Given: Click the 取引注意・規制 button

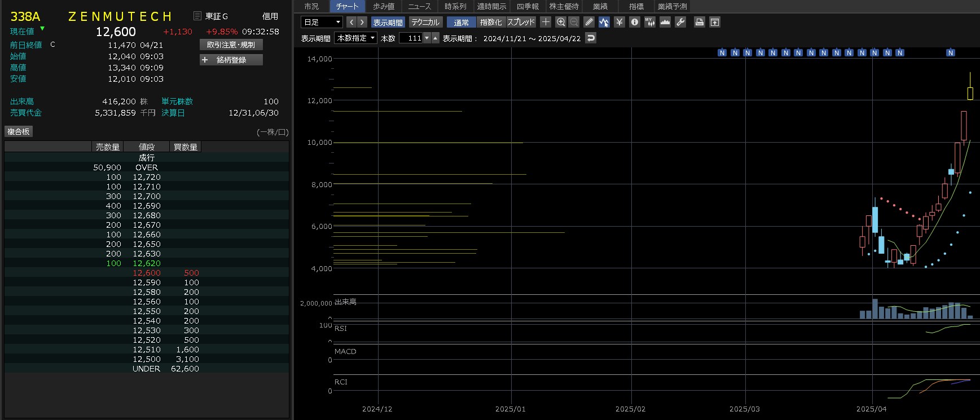Looking at the screenshot, I should [x=231, y=45].
